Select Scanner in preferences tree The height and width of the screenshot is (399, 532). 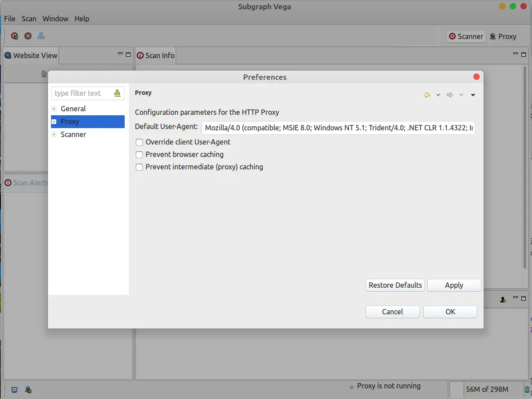[x=73, y=135]
